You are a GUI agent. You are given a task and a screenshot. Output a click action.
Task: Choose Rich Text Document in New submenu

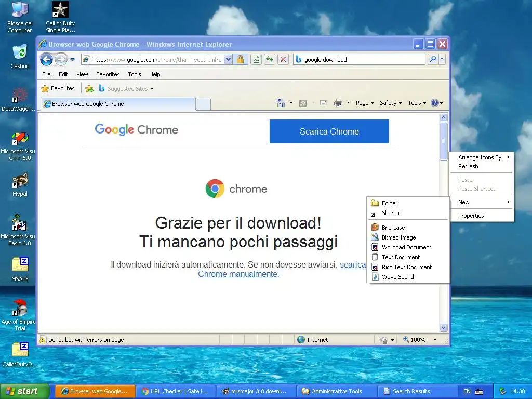coord(408,267)
